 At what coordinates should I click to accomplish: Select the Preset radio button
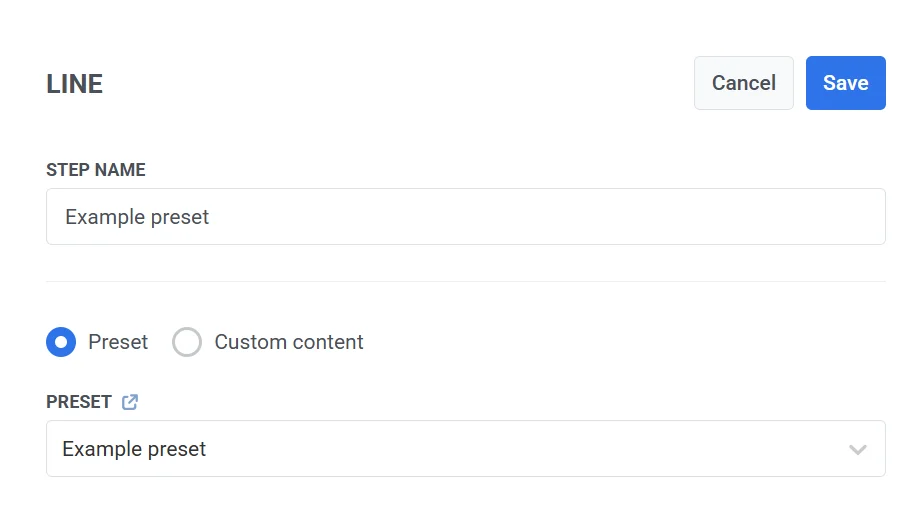pos(61,342)
